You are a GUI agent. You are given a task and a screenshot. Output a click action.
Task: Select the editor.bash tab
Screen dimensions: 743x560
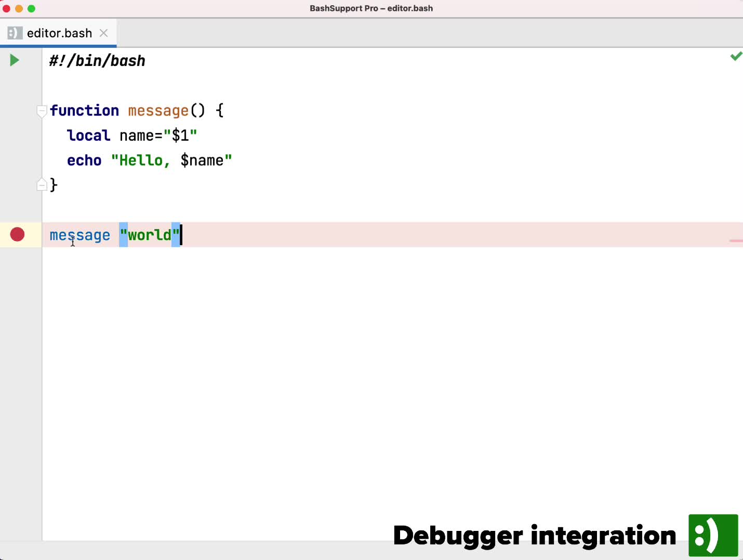tap(59, 33)
